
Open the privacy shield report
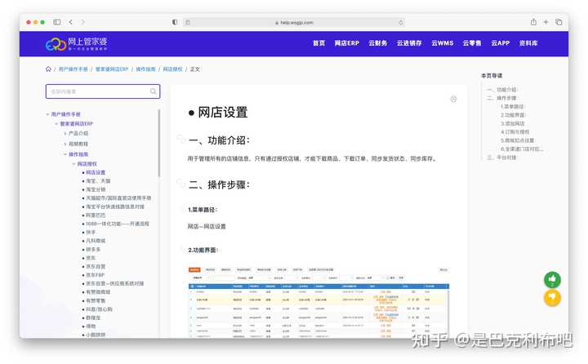(x=175, y=22)
